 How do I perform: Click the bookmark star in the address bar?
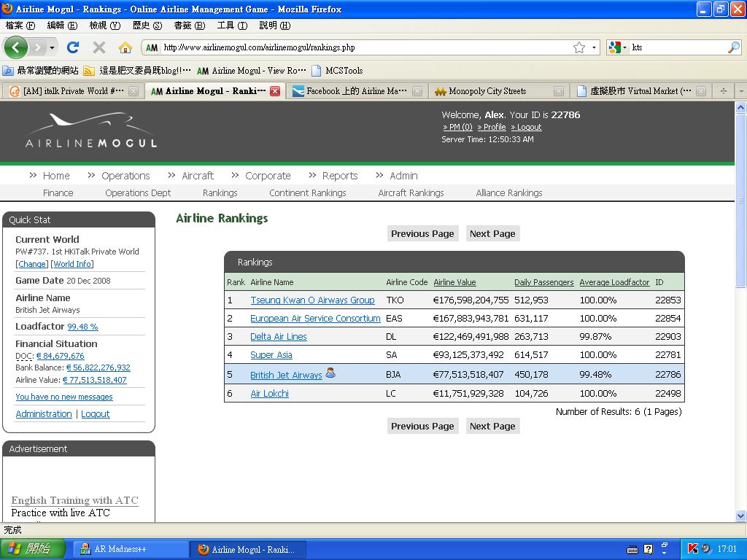pyautogui.click(x=579, y=47)
